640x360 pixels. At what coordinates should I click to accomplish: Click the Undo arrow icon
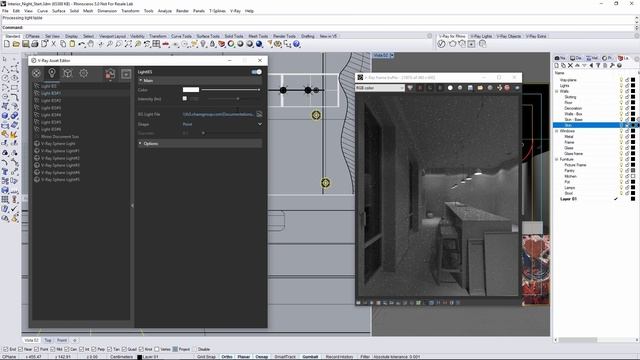click(x=82, y=44)
